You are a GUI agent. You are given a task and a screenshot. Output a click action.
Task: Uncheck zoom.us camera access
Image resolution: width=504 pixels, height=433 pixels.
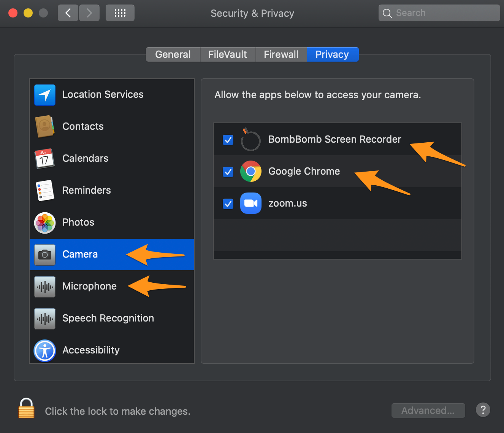point(228,204)
